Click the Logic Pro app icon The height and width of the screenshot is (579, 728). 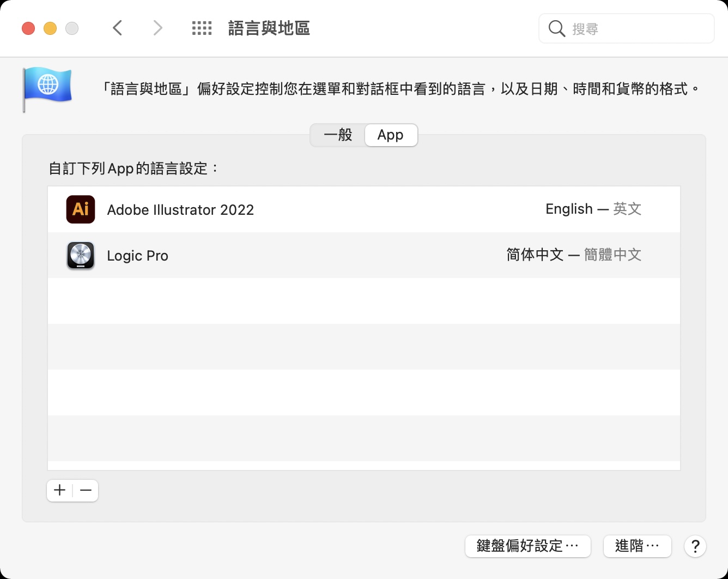coord(81,255)
